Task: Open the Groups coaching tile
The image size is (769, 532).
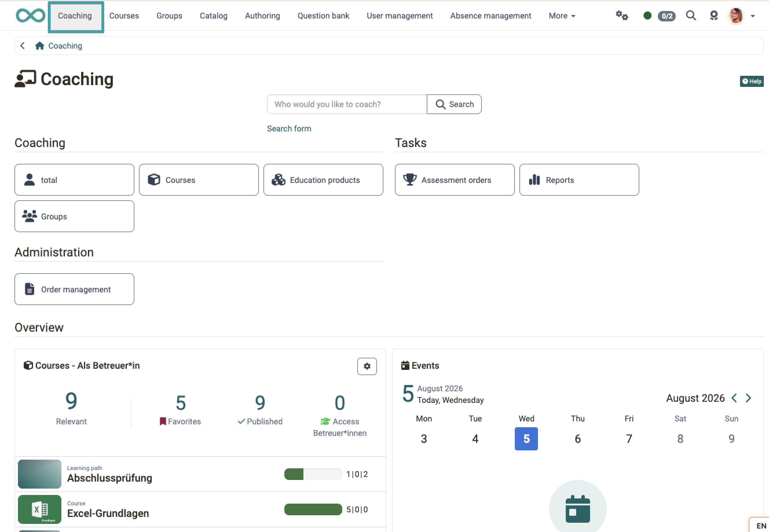Action: click(x=74, y=216)
